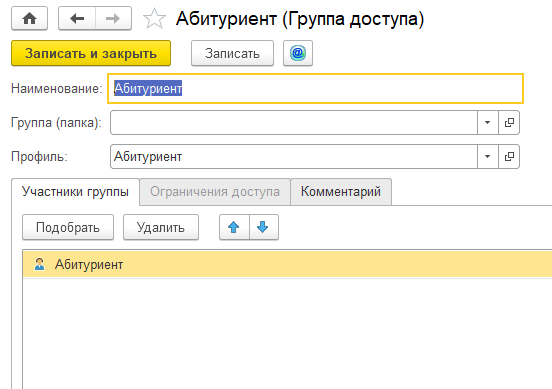Focus the Наименование input field

click(x=315, y=89)
